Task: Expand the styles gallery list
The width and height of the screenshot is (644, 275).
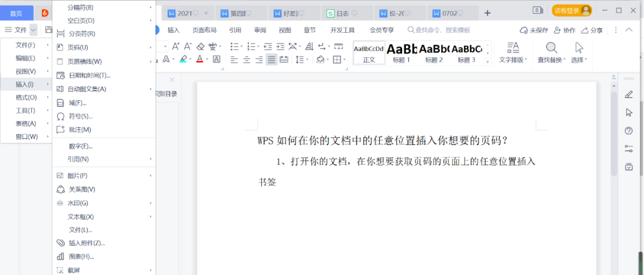Action: [x=488, y=62]
